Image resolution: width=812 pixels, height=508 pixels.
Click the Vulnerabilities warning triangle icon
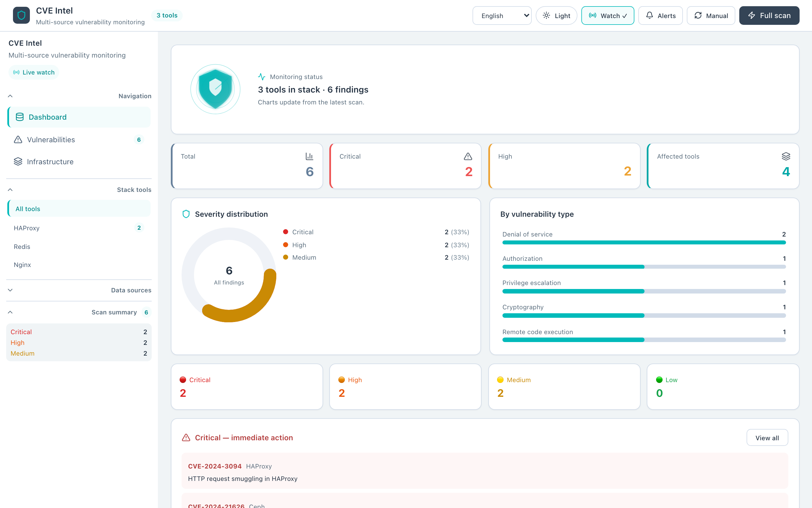[18, 139]
